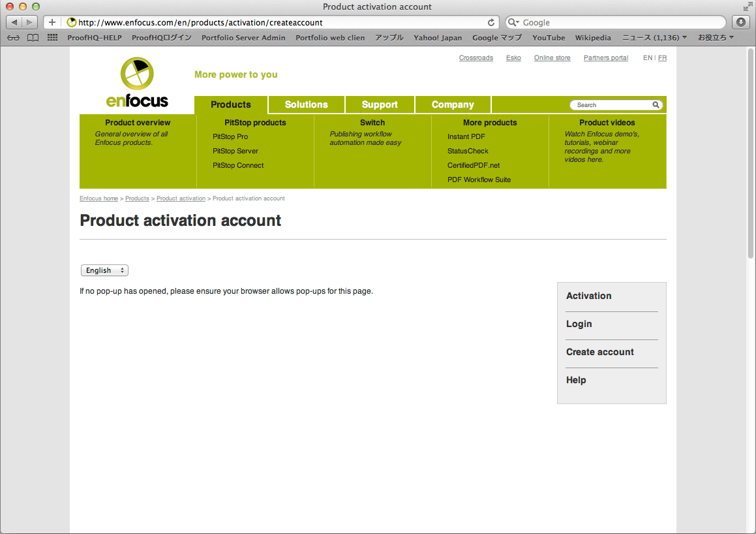Screen dimensions: 756x534
Task: Click the add bookmark plus button
Action: (52, 22)
